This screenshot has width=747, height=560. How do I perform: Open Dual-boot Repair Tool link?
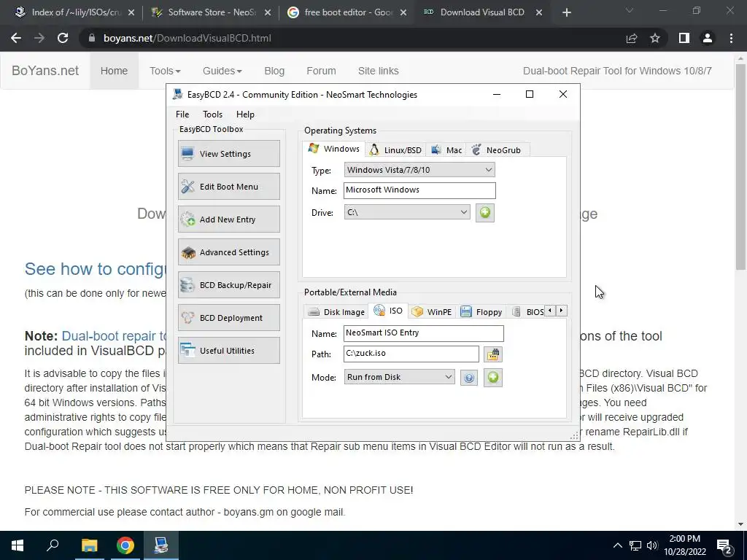(x=617, y=71)
